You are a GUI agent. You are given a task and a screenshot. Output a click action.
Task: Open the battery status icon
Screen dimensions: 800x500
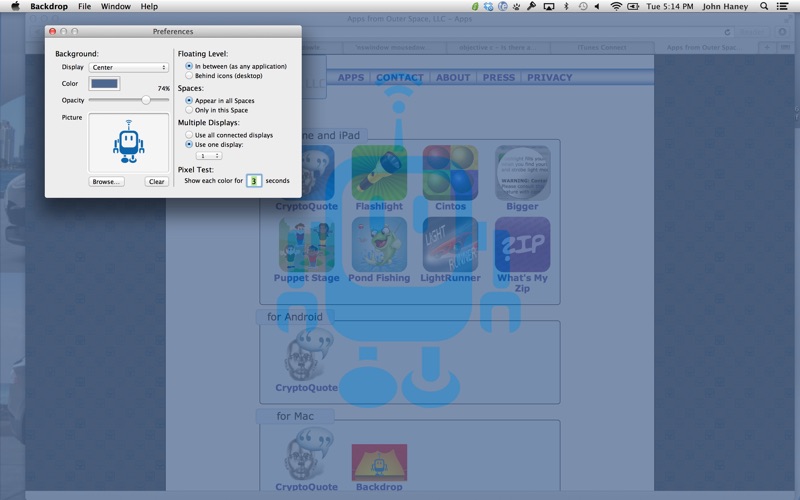(x=633, y=6)
